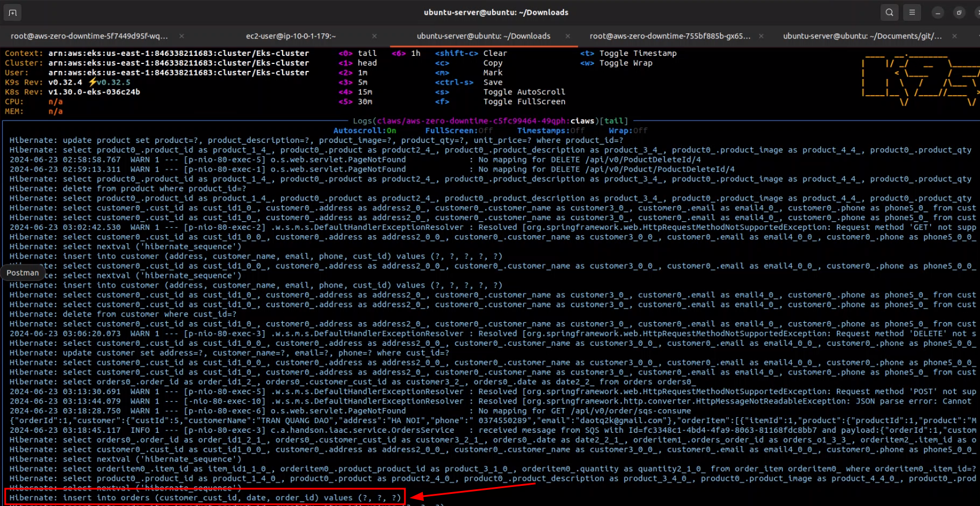Image resolution: width=980 pixels, height=506 pixels.
Task: Click the K8s Rev v1.30.0-eks-036c24b value
Action: [94, 92]
